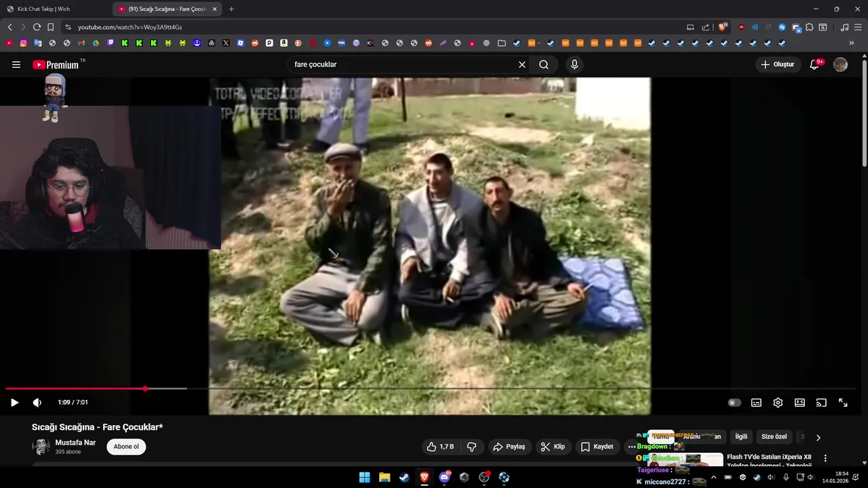
Task: Toggle subtitles in the player
Action: [756, 403]
